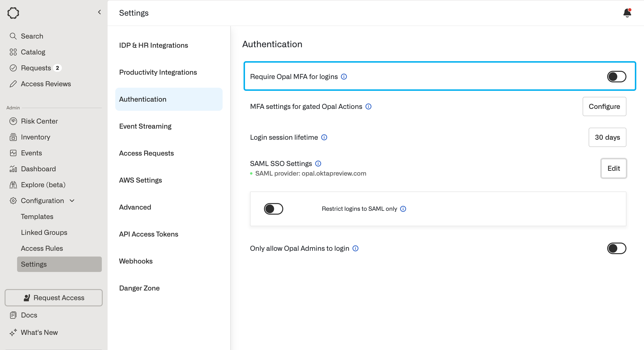Click the Configure button for MFA settings
This screenshot has height=350, width=644.
[x=604, y=106]
